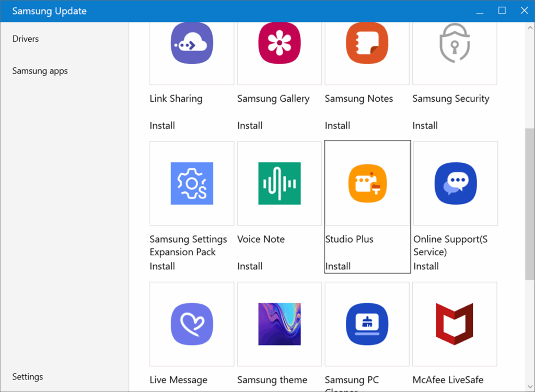Open the Online Support chat bubble icon

click(456, 183)
